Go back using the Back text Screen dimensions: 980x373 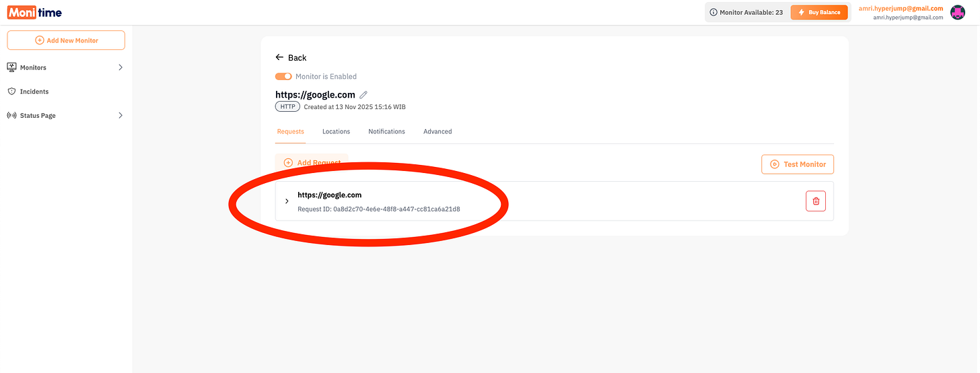297,58
